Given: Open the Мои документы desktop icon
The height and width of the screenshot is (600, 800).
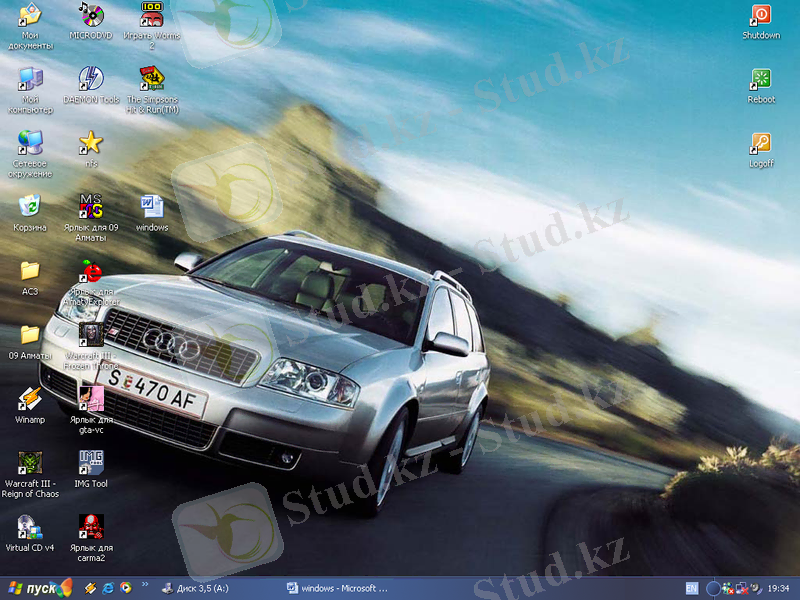Looking at the screenshot, I should pyautogui.click(x=30, y=26).
